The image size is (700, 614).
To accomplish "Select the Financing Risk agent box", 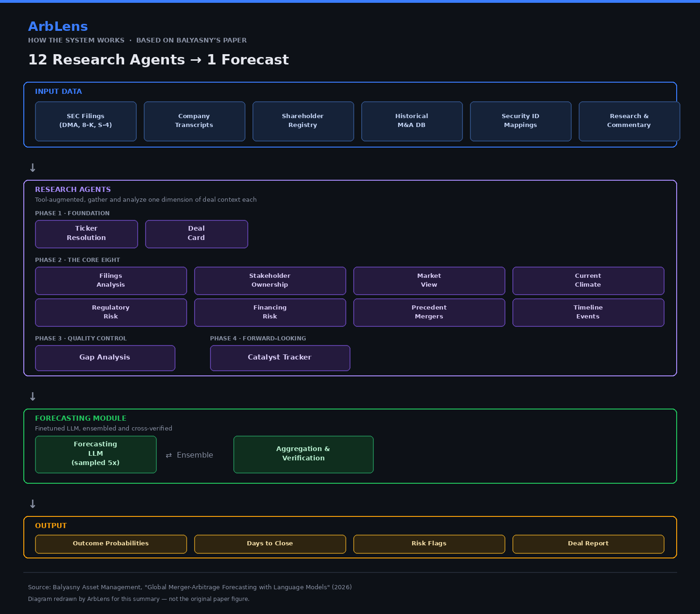I will 270,312.
